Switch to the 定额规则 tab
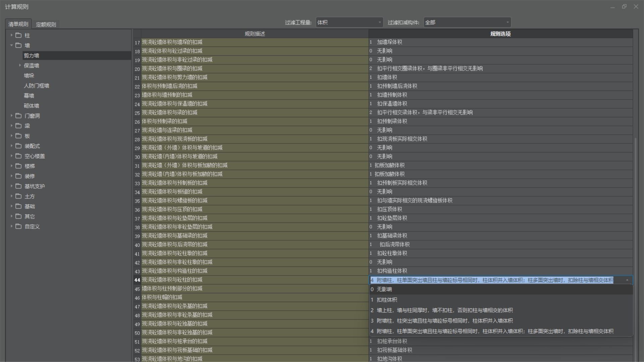 tap(46, 24)
